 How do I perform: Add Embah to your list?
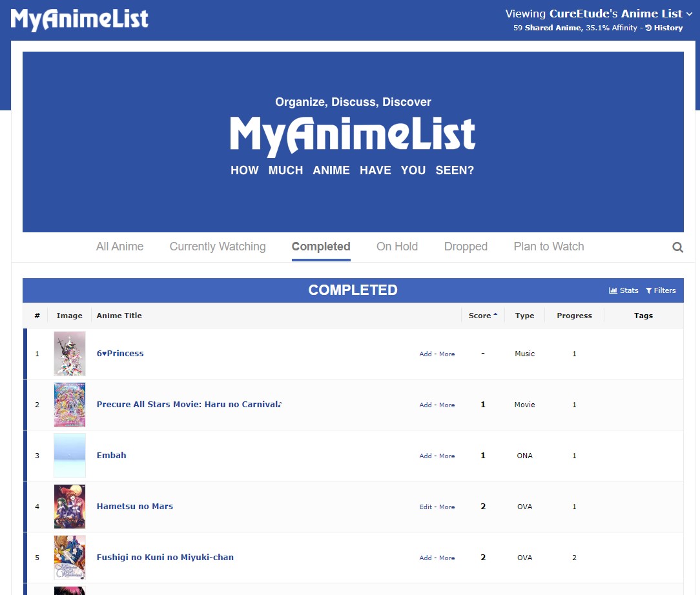tap(424, 456)
